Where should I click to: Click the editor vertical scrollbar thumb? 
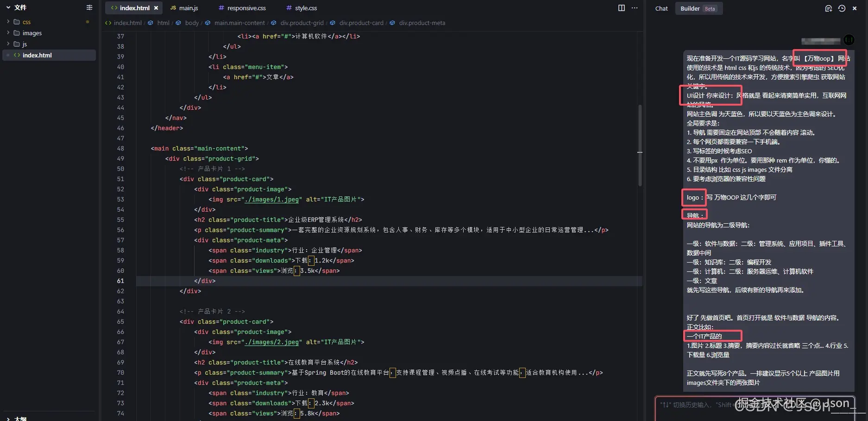pyautogui.click(x=640, y=145)
